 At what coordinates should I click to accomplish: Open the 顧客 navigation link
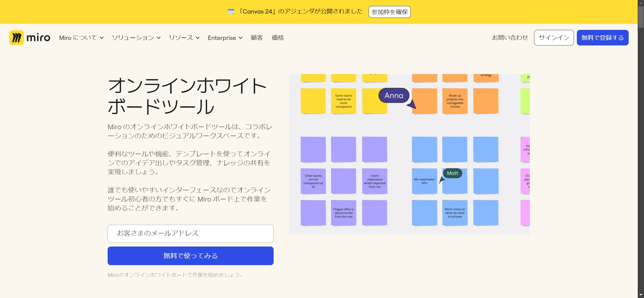(x=257, y=38)
